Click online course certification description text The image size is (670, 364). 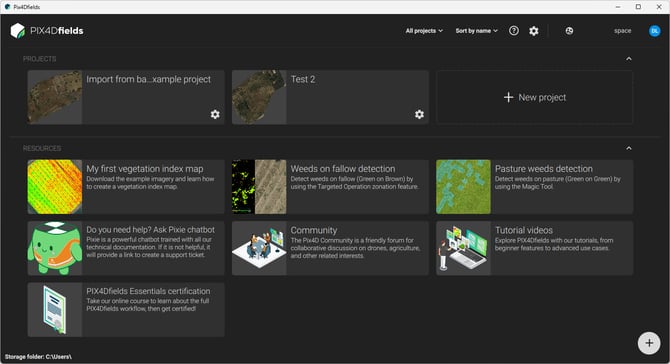pyautogui.click(x=148, y=305)
